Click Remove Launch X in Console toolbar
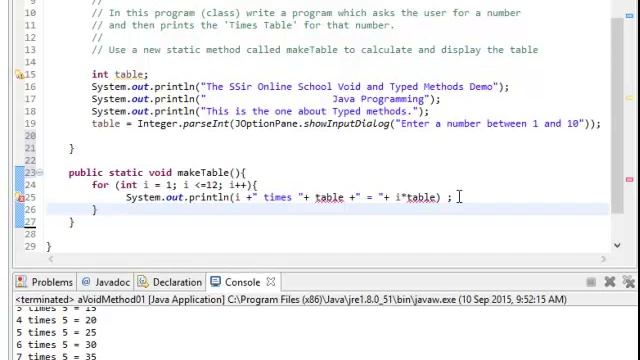This screenshot has height=360, width=640. click(x=609, y=282)
